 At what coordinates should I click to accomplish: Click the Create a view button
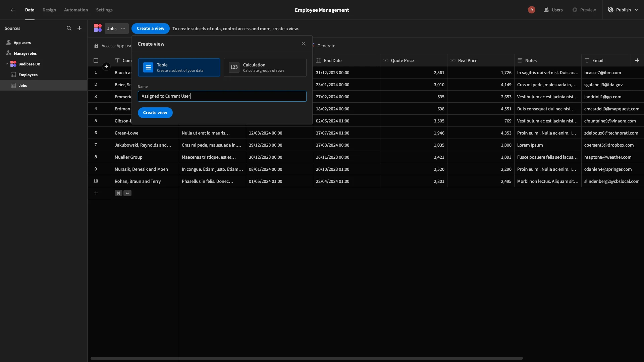coord(150,29)
